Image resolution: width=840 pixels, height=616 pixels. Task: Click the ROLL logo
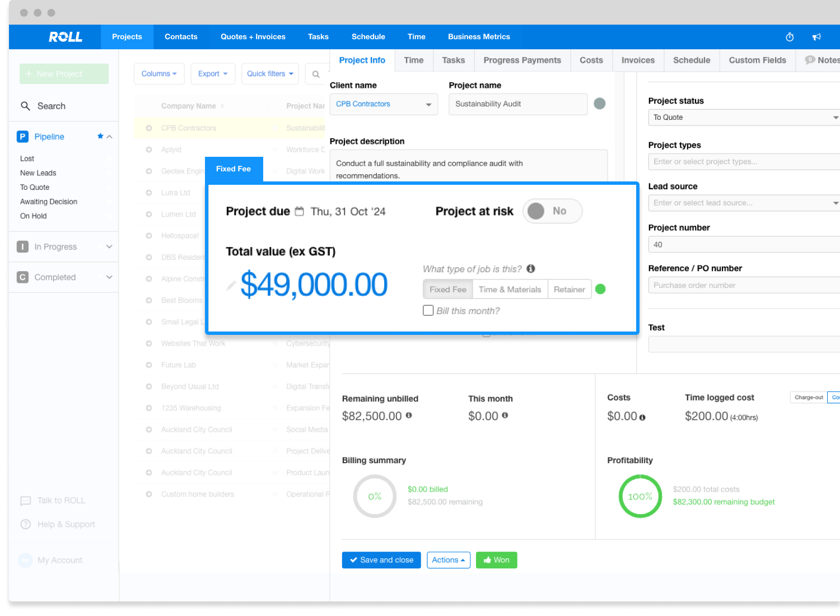(x=66, y=37)
